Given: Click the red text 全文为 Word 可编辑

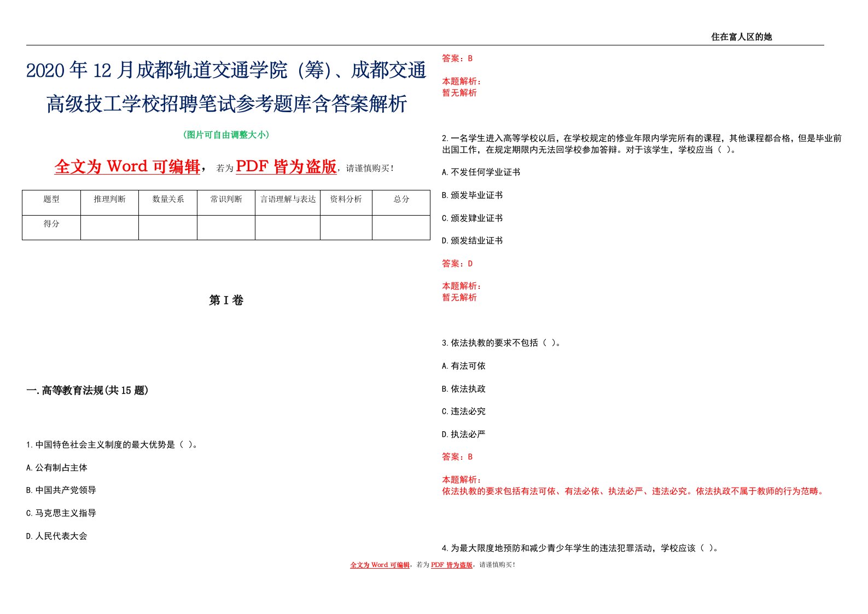Looking at the screenshot, I should 127,166.
